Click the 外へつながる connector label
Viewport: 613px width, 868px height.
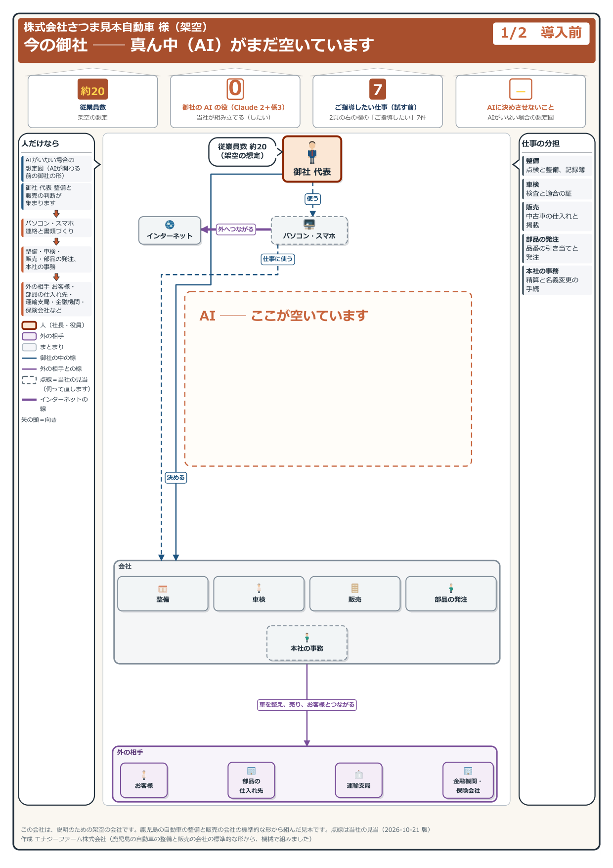pos(236,229)
